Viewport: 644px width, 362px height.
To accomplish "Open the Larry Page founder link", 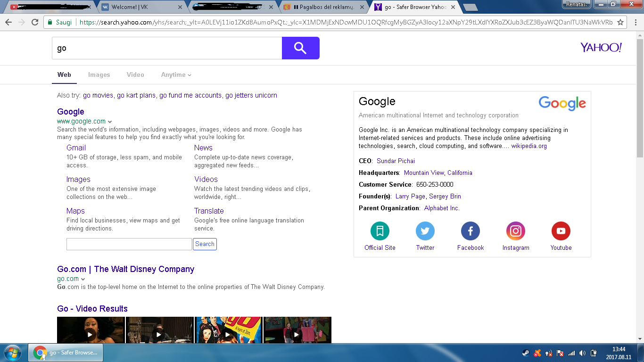I will (x=410, y=196).
